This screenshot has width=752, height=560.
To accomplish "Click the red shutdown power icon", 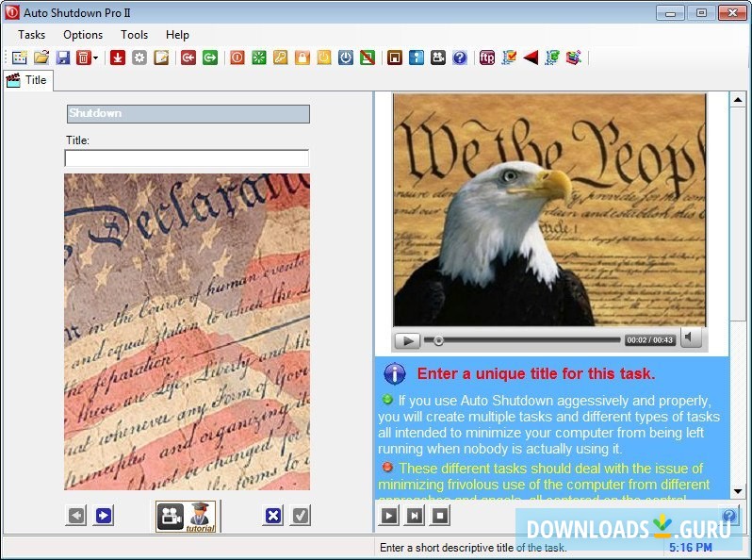I will [x=237, y=58].
